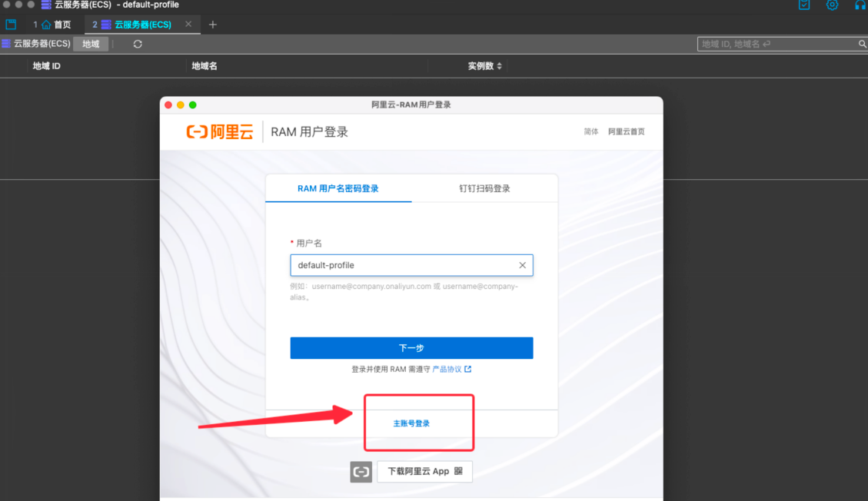
Task: Click the sidebar panel icon beside tabs
Action: [x=11, y=25]
